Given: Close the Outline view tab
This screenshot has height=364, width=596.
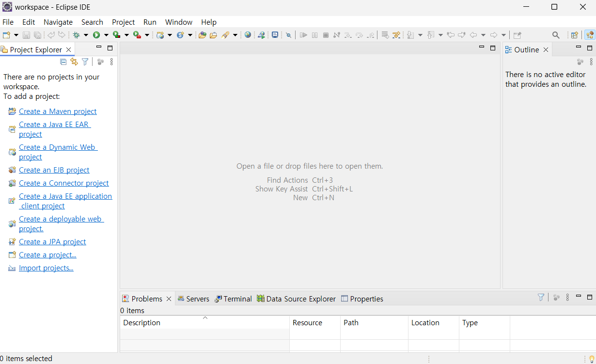Looking at the screenshot, I should pos(546,49).
